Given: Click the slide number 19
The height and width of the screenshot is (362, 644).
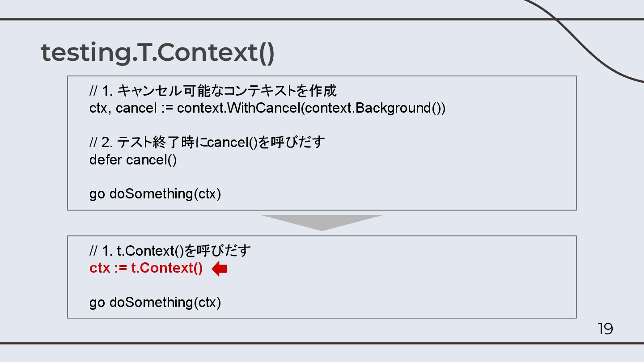Looking at the screenshot, I should [605, 329].
